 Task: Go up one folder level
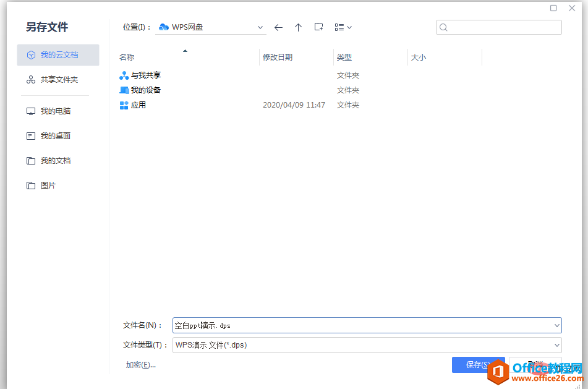[x=298, y=27]
